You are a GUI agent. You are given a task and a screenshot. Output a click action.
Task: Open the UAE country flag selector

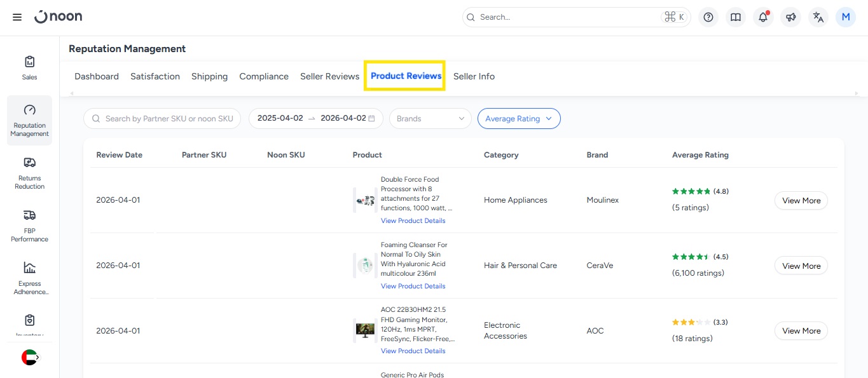click(30, 358)
